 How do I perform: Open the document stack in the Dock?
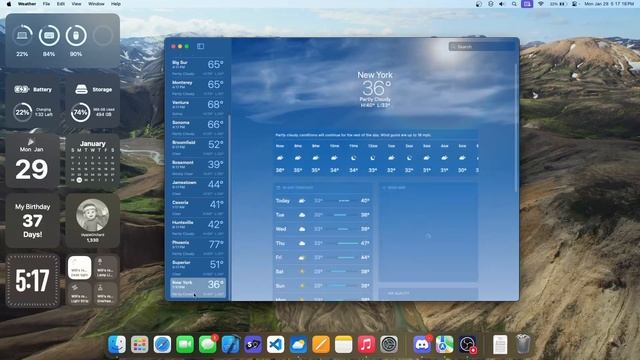(x=500, y=344)
